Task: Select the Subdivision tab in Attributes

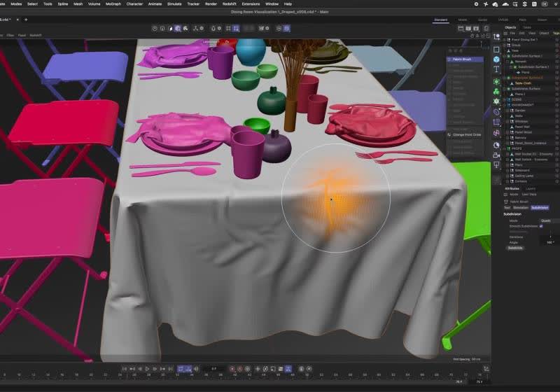Action: 540,207
